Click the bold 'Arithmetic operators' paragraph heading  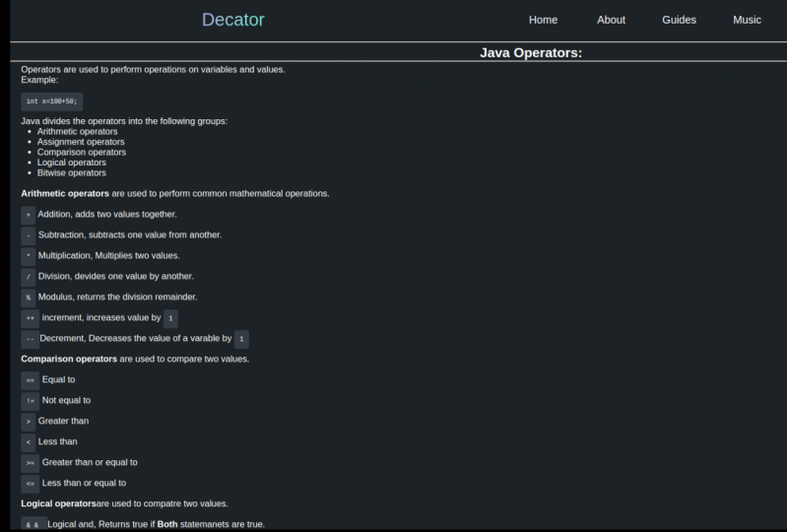point(65,193)
